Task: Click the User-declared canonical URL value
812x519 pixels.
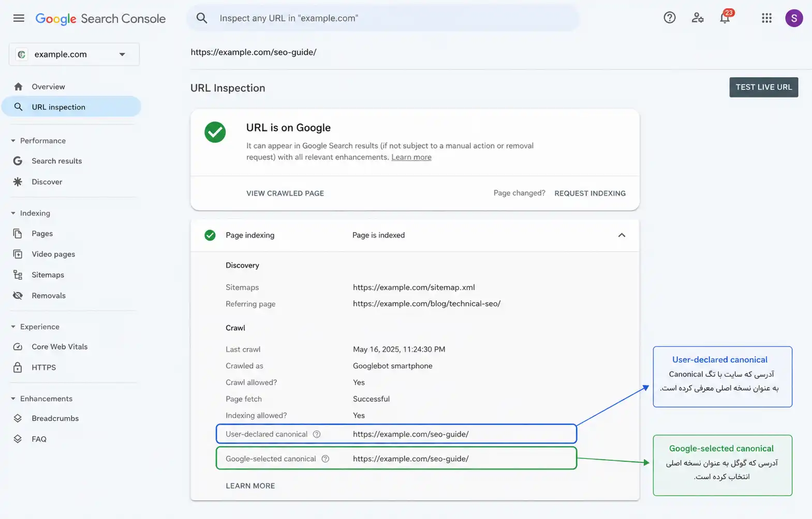Action: pos(411,434)
